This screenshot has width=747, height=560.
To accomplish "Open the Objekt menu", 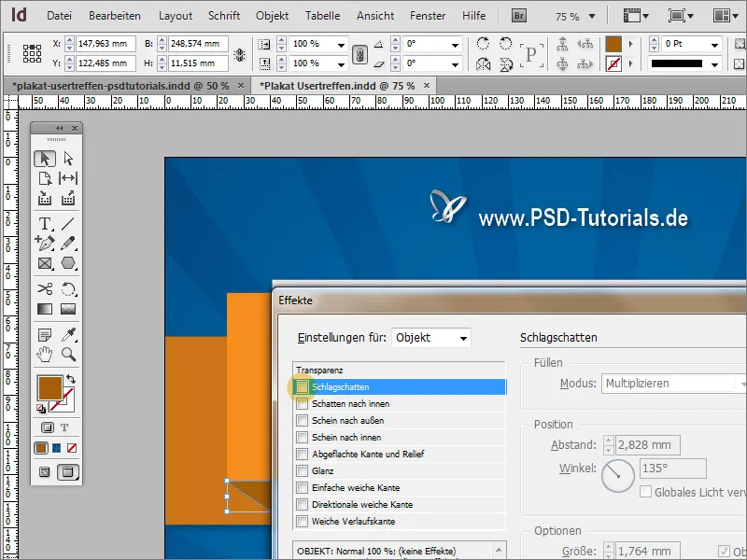I will coord(272,16).
